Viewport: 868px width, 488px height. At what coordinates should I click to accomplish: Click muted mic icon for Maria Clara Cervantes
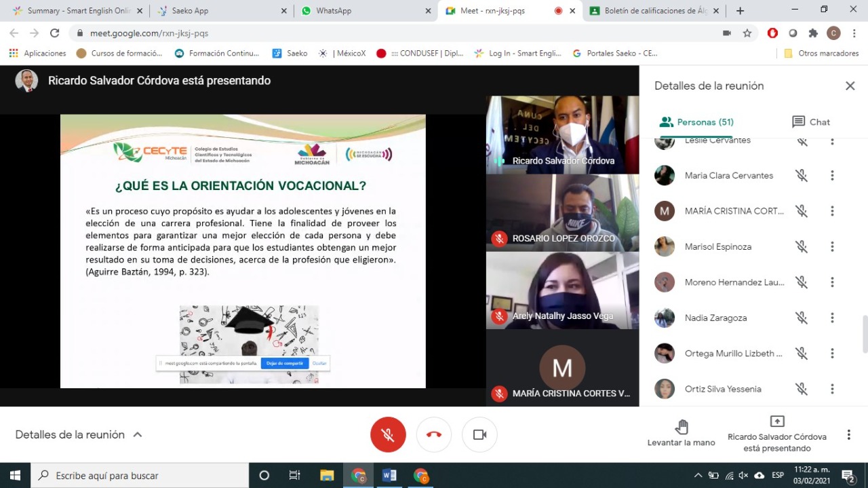tap(802, 175)
